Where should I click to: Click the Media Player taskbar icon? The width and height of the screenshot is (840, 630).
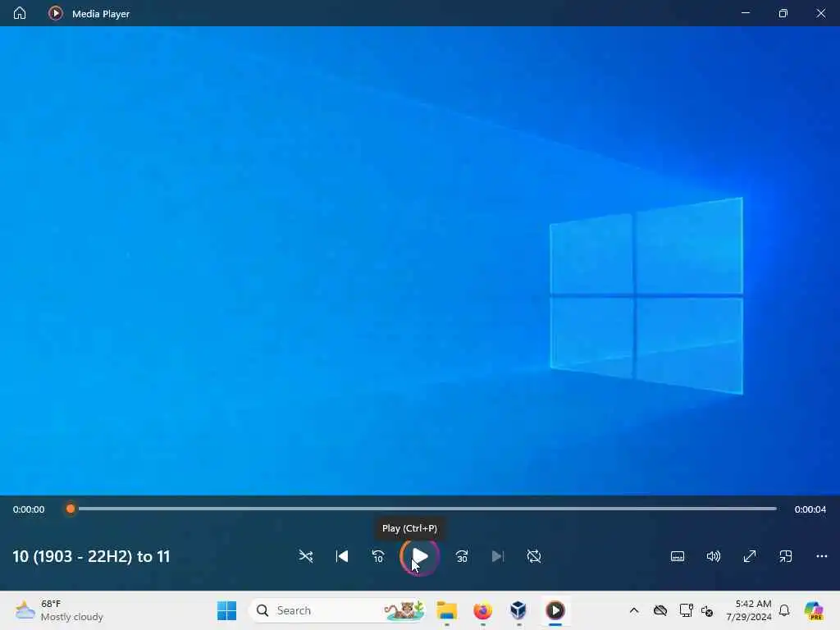pos(555,610)
